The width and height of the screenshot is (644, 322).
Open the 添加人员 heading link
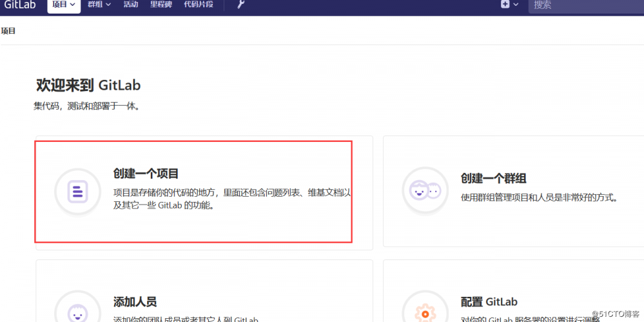pyautogui.click(x=135, y=302)
